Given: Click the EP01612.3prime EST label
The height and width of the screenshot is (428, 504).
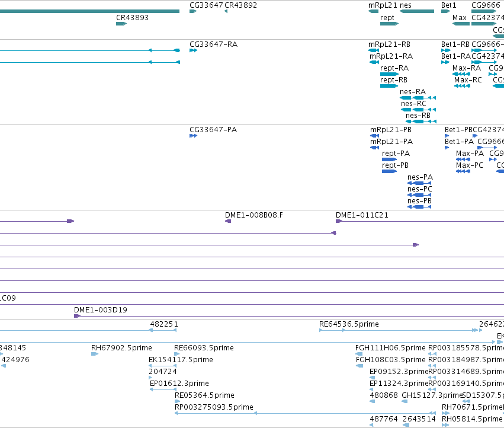Looking at the screenshot, I should point(179,384).
